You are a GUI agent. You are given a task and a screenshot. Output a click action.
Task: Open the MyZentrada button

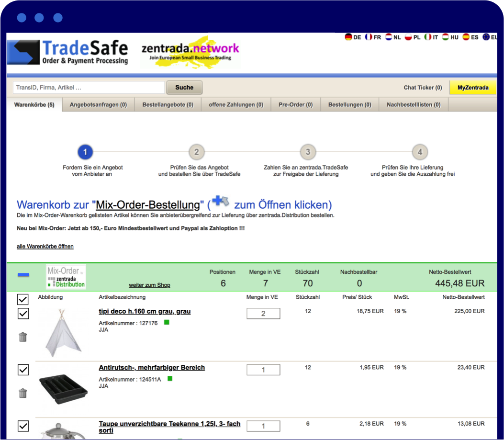tap(473, 88)
